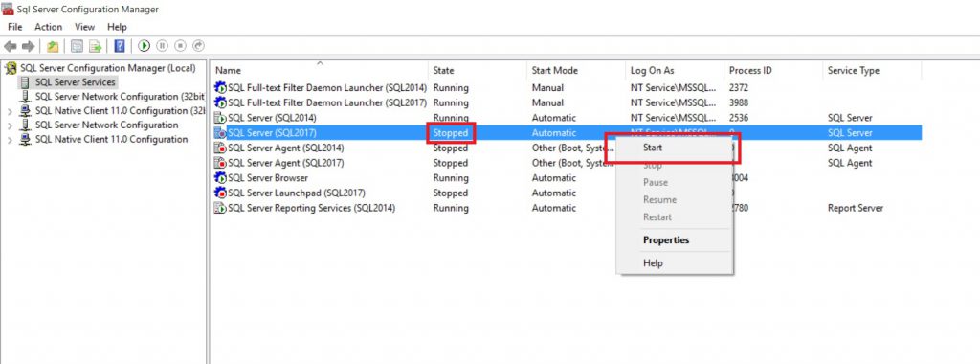Click Automatic start mode of SQL Server Reporting Services

554,208
